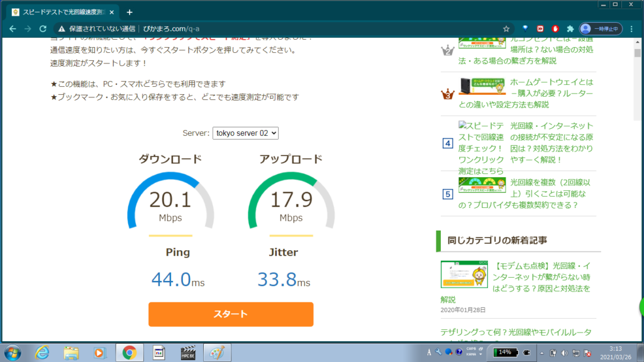Click the Ping value 44.0ms
The image size is (644, 362).
[178, 280]
